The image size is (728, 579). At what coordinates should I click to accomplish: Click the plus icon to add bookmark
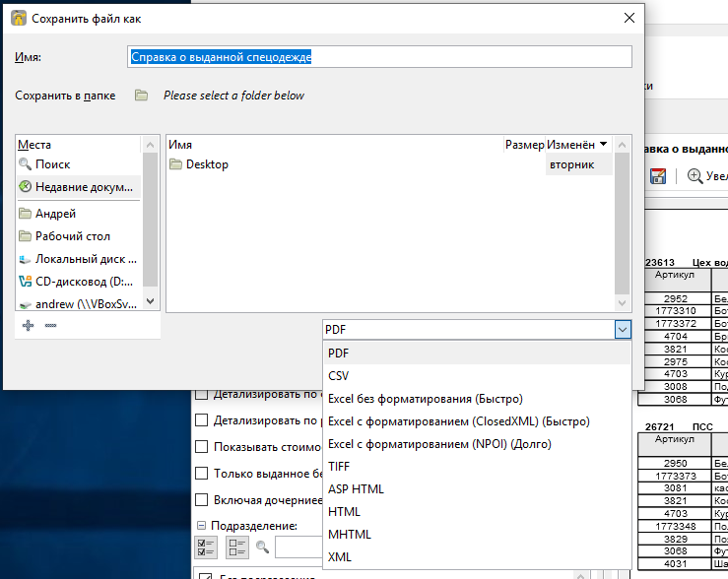pyautogui.click(x=28, y=325)
